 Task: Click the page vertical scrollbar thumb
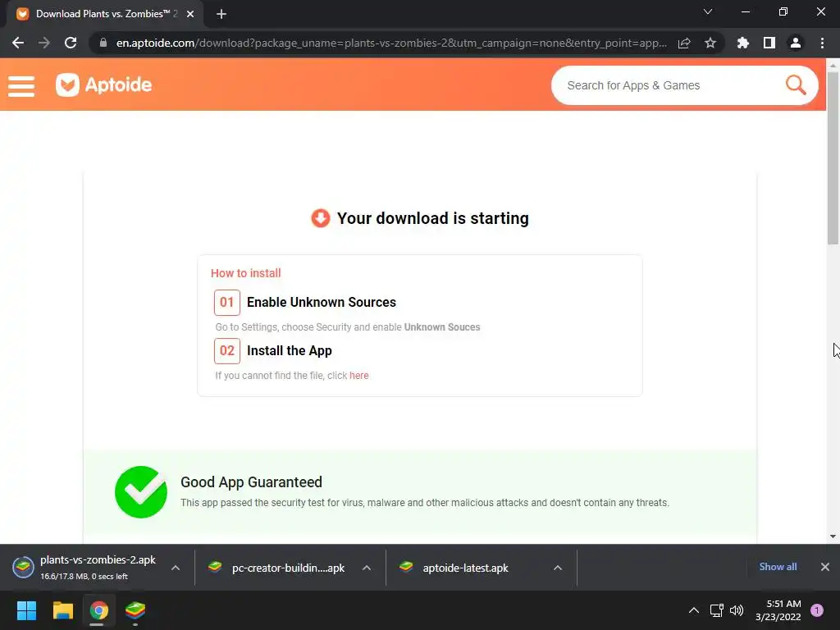pos(833,158)
